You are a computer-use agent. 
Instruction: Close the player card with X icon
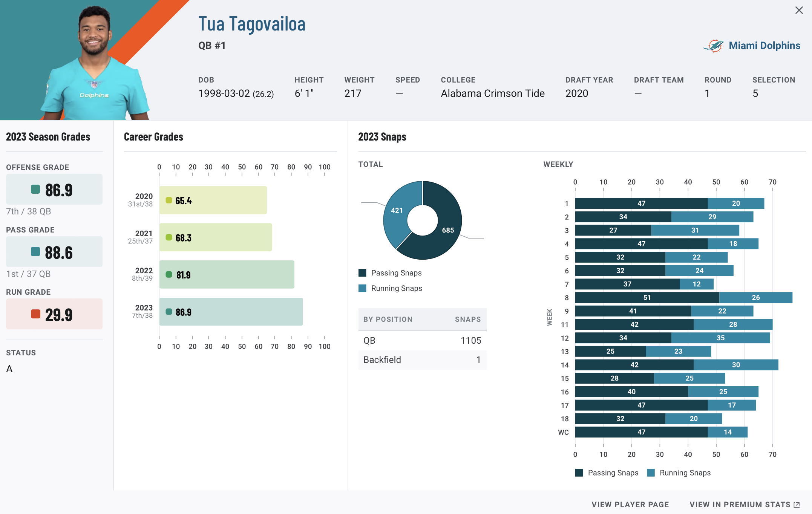pos(799,11)
